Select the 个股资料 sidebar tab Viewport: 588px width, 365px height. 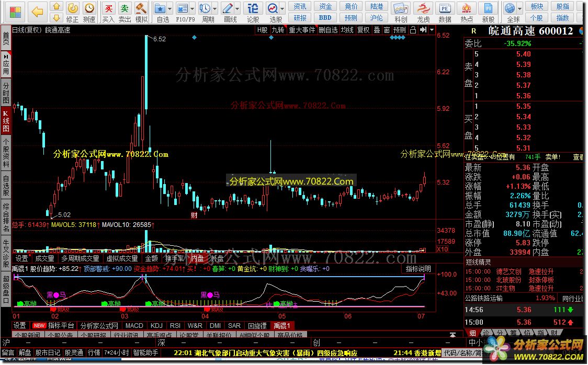(x=6, y=153)
